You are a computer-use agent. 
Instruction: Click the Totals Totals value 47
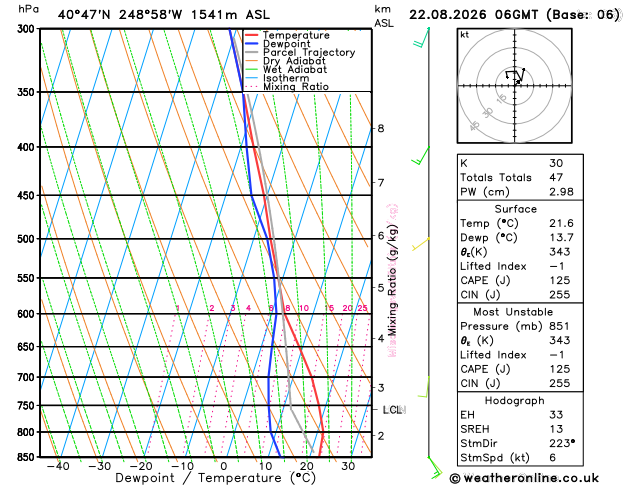556,177
